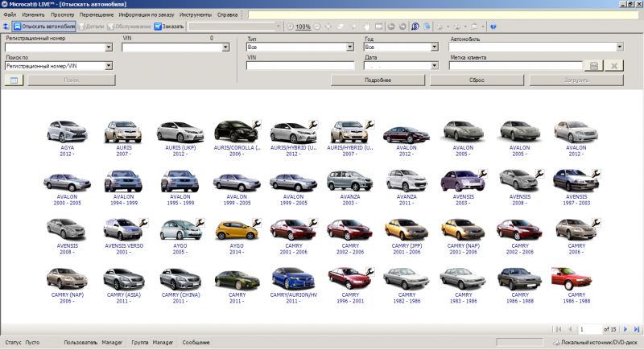Click the wrench icon on CAMRY 1996-2001
Viewport: 644px width, 350px height.
(369, 272)
